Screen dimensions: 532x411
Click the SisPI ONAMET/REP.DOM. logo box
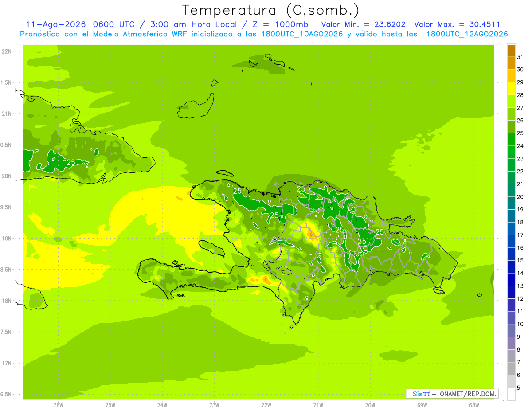[x=452, y=394]
